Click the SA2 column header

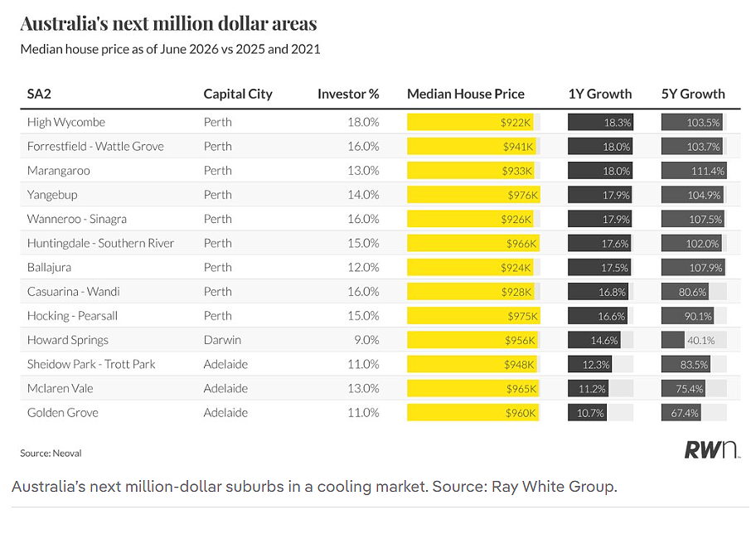pyautogui.click(x=39, y=94)
